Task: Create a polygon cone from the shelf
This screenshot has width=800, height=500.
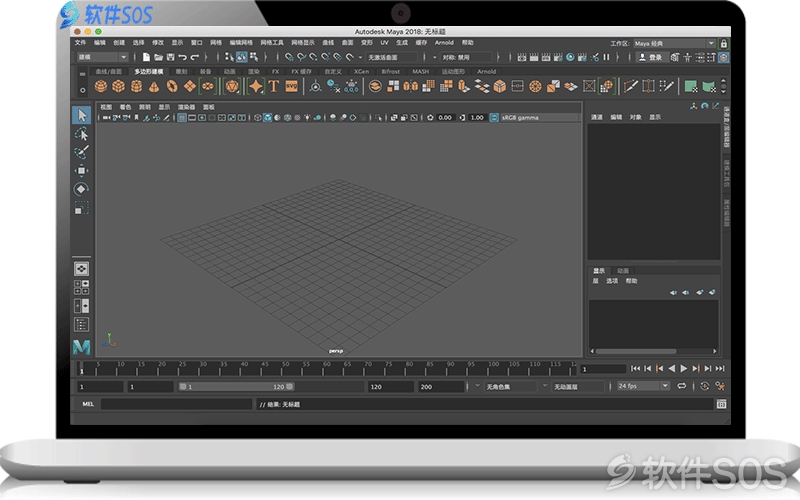Action: pyautogui.click(x=154, y=87)
